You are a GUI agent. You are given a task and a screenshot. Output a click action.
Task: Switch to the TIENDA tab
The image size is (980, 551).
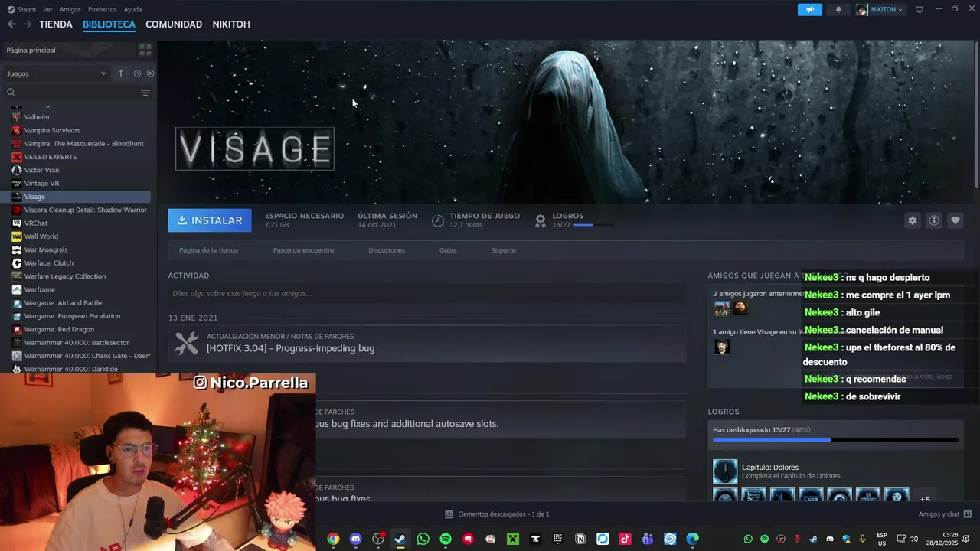point(56,24)
